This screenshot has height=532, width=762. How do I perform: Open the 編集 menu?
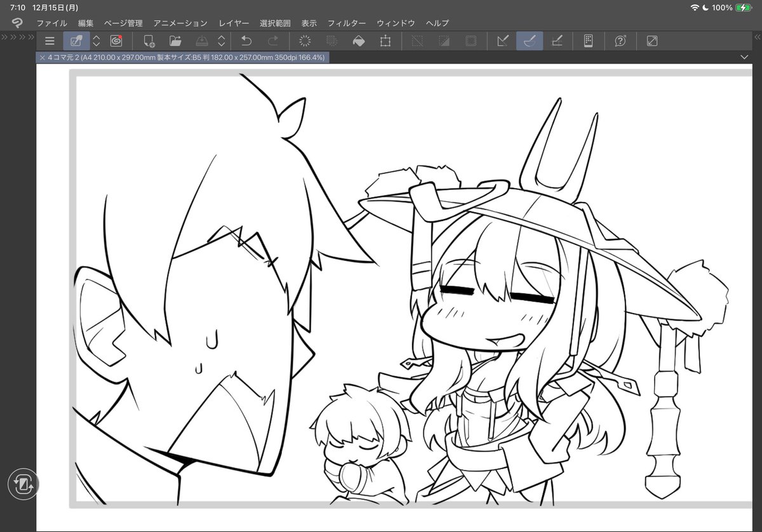click(86, 23)
